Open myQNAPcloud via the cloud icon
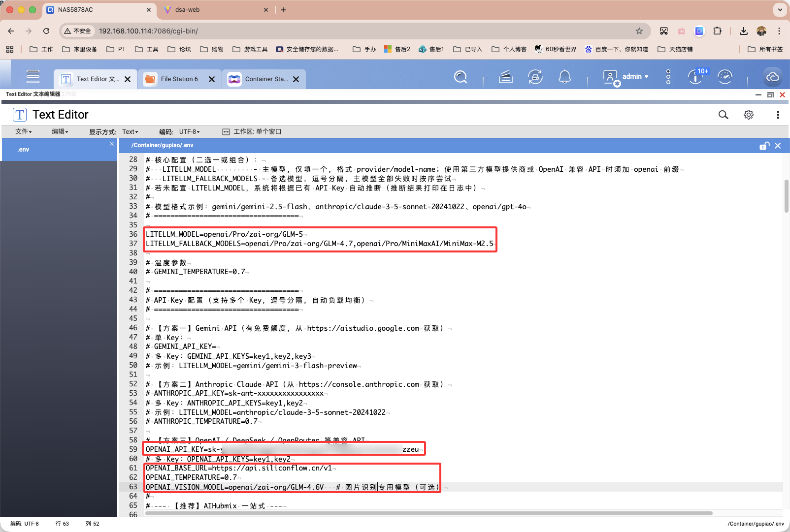 [x=772, y=77]
